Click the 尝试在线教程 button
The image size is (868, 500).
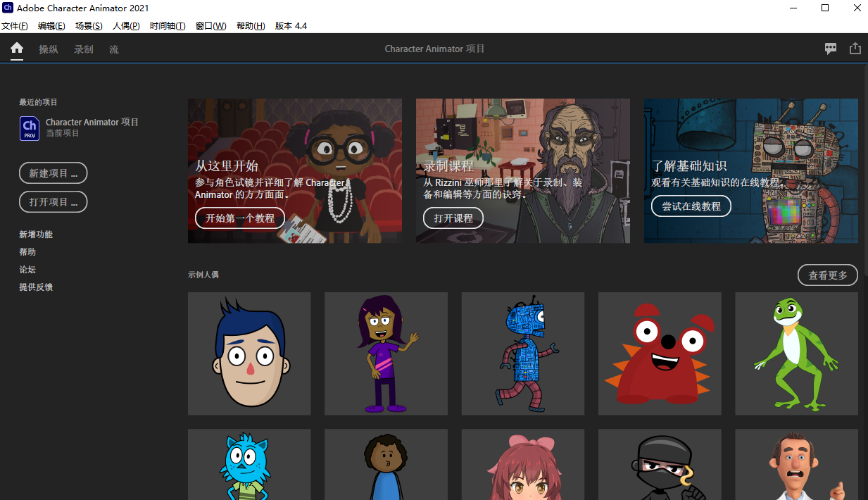pyautogui.click(x=691, y=206)
